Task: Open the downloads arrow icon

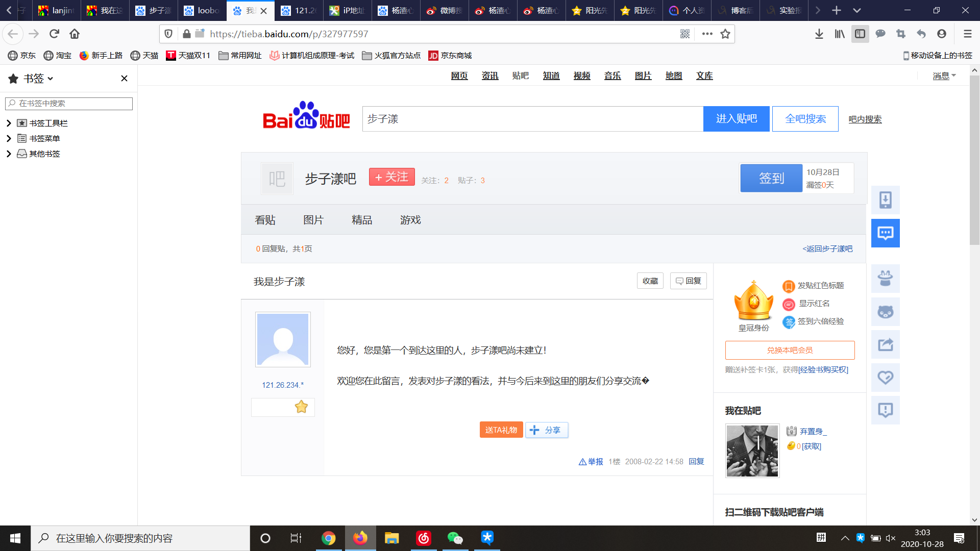Action: [x=819, y=34]
